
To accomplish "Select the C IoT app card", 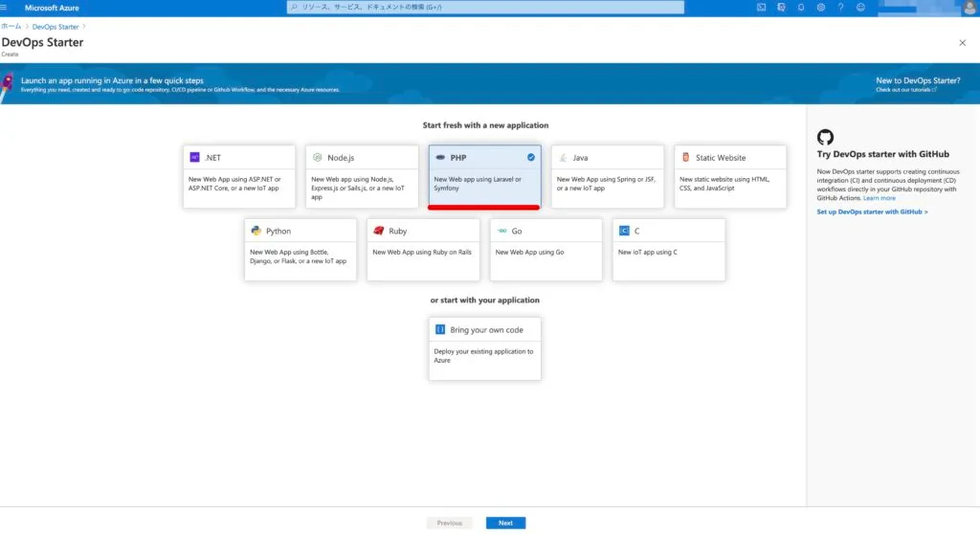I will [669, 250].
